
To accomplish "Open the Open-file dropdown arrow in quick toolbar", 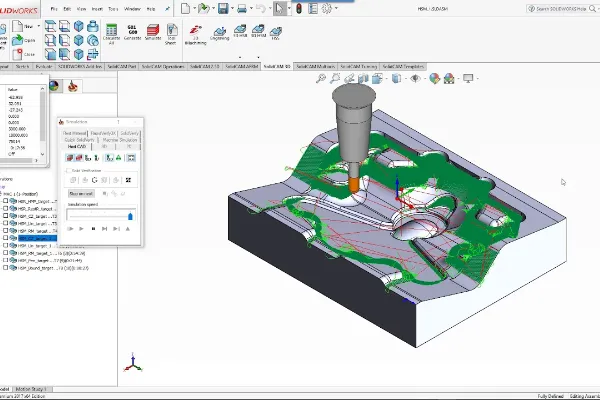I will coord(214,8).
